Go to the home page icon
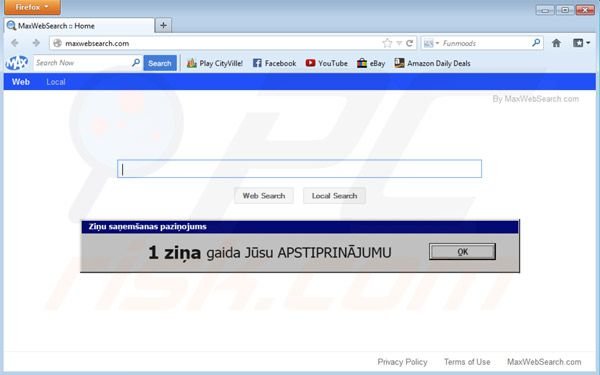 556,43
